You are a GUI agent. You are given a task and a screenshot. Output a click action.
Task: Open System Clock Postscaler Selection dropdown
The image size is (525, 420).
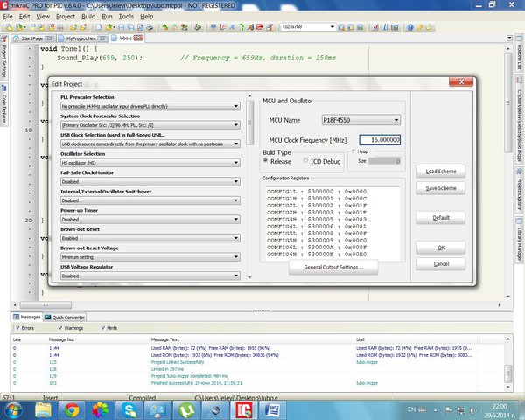tap(150, 125)
